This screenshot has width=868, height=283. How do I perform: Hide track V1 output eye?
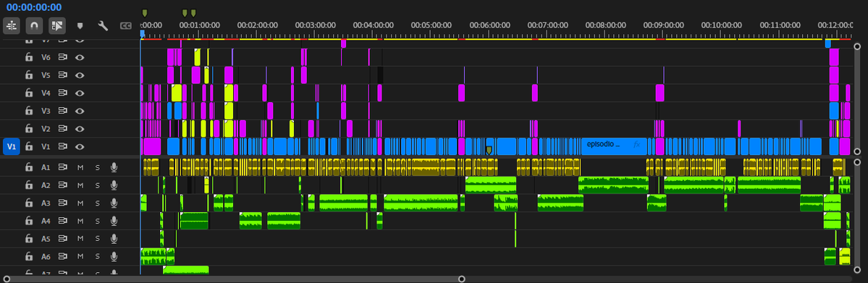pos(80,146)
